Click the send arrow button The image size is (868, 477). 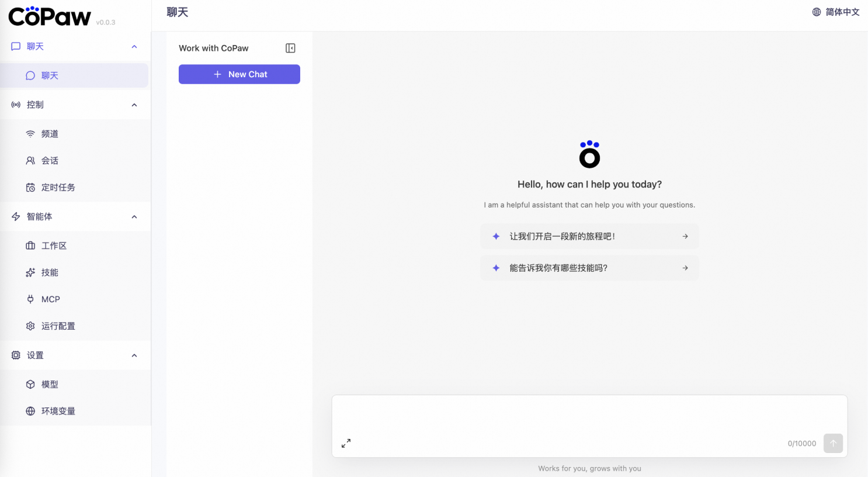click(833, 443)
